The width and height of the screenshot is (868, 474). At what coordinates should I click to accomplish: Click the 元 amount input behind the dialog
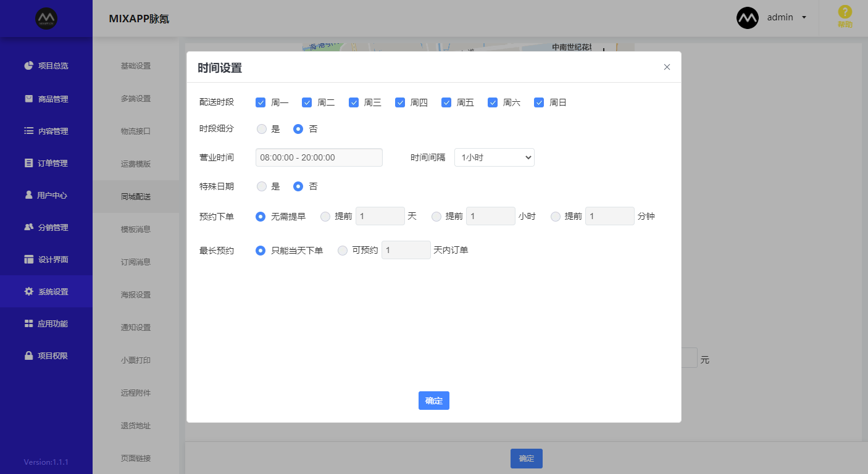[689, 358]
